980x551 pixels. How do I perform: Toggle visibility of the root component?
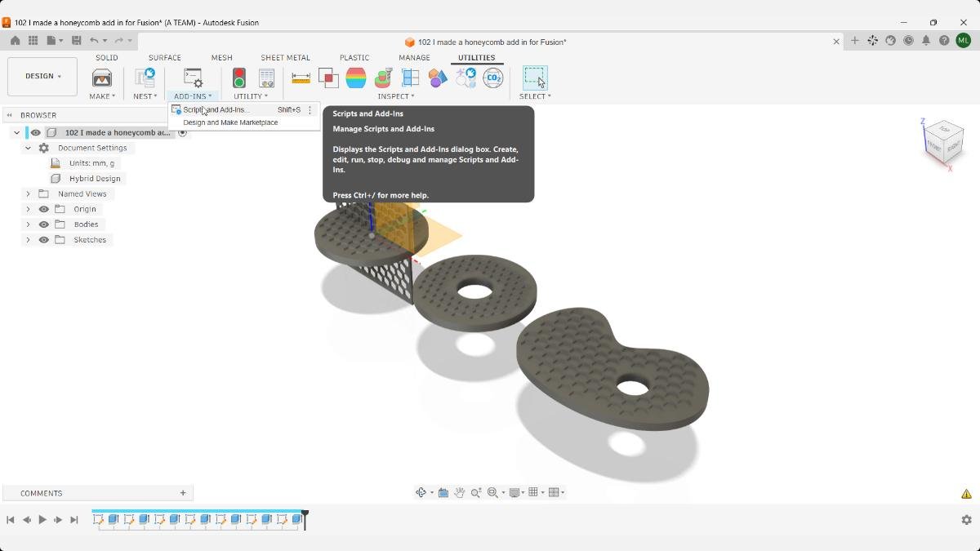tap(36, 132)
